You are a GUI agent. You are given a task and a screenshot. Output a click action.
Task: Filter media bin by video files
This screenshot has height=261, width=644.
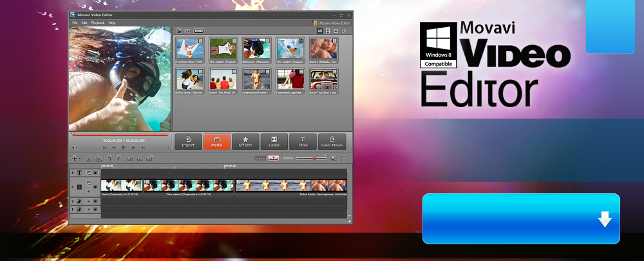[328, 31]
